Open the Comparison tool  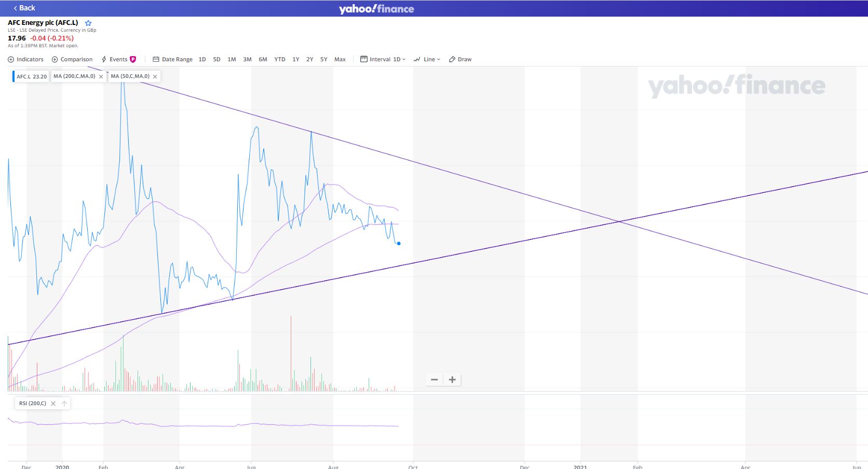pos(72,59)
